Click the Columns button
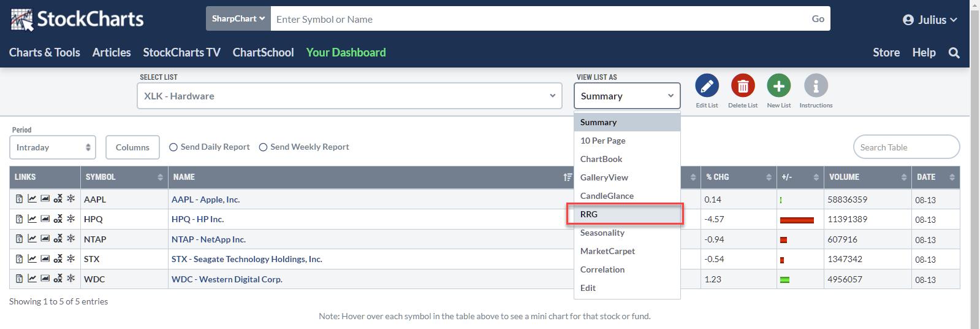980x329 pixels. pos(132,147)
